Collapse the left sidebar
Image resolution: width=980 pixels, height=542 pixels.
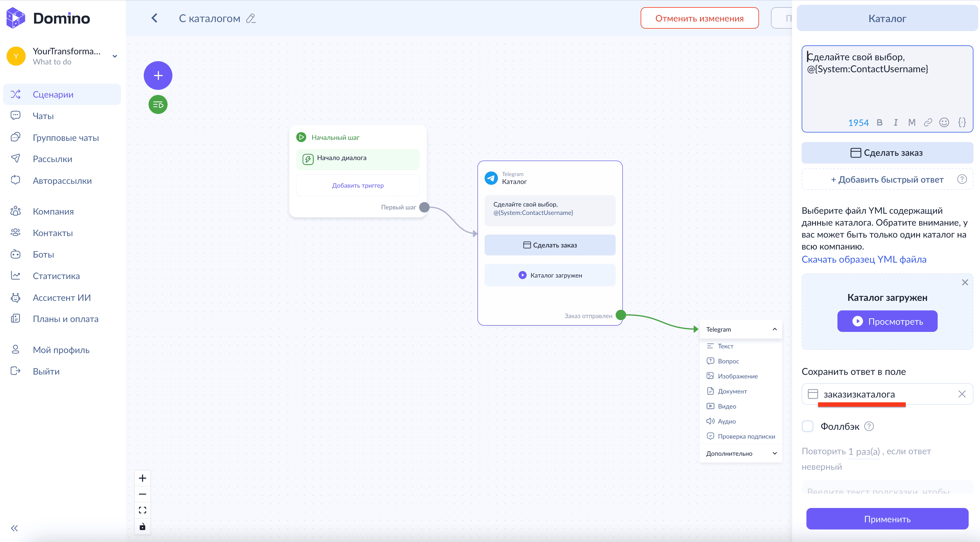click(x=14, y=528)
